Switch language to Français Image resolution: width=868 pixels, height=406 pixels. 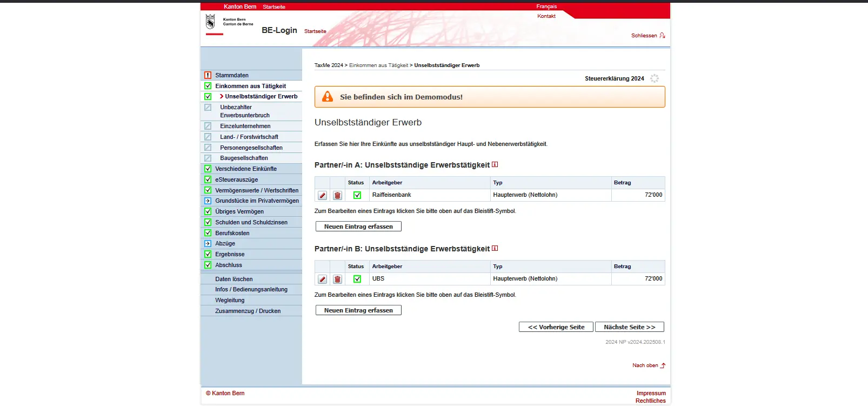click(546, 6)
